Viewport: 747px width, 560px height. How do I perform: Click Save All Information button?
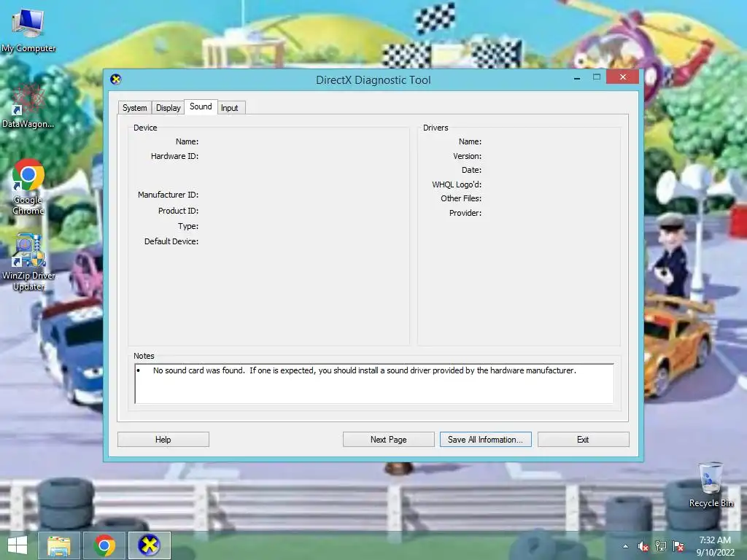tap(485, 440)
